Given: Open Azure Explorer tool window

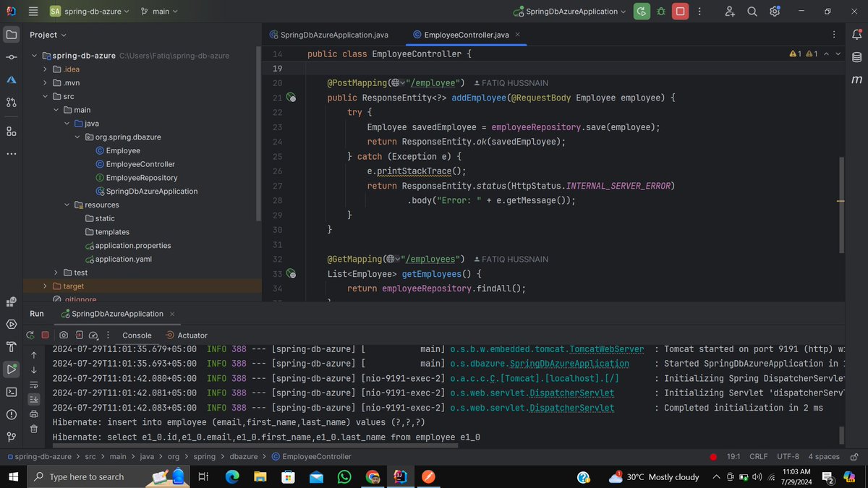Looking at the screenshot, I should 12,80.
